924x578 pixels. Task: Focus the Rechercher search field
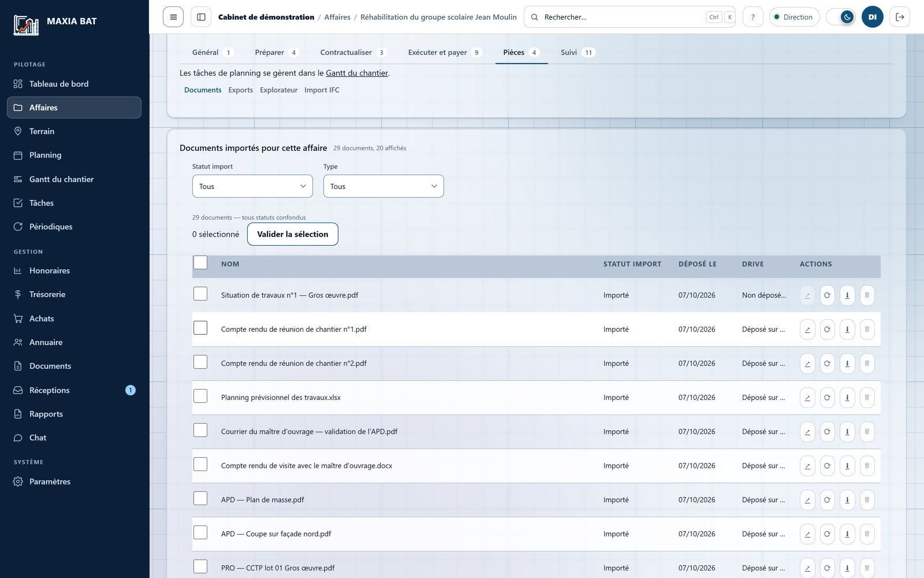point(629,17)
